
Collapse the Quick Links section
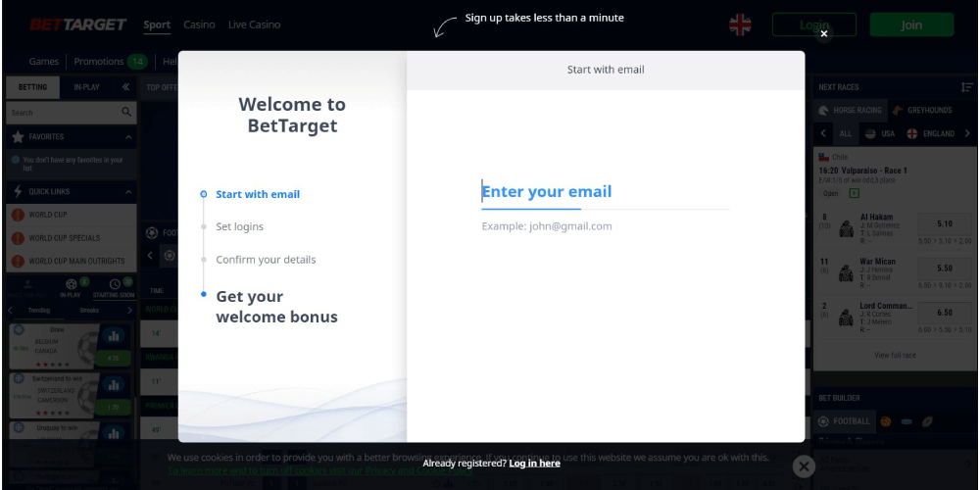pos(127,192)
